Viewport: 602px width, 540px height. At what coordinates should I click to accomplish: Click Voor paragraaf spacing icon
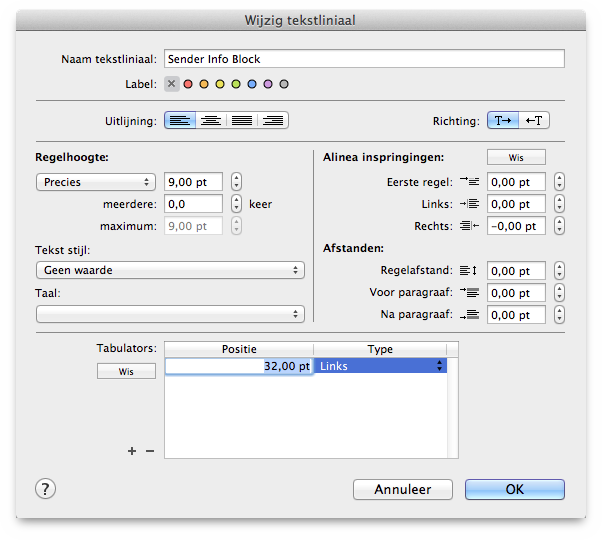click(469, 292)
